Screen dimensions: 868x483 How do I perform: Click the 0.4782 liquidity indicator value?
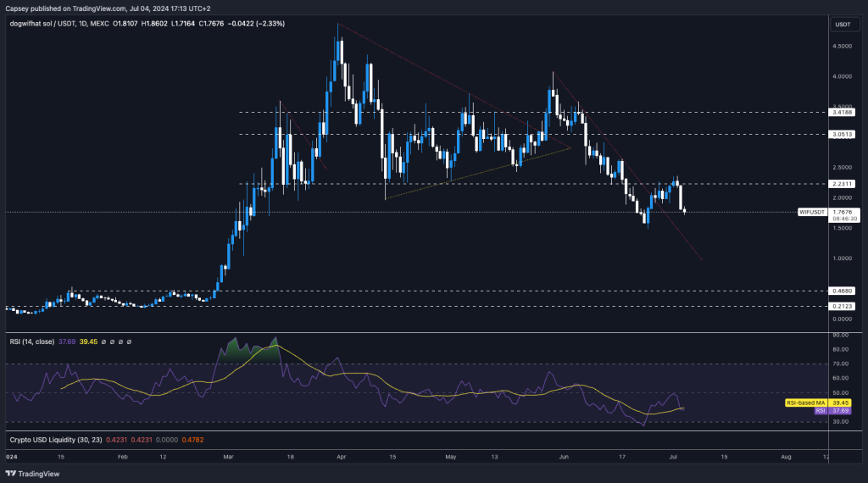[192, 440]
